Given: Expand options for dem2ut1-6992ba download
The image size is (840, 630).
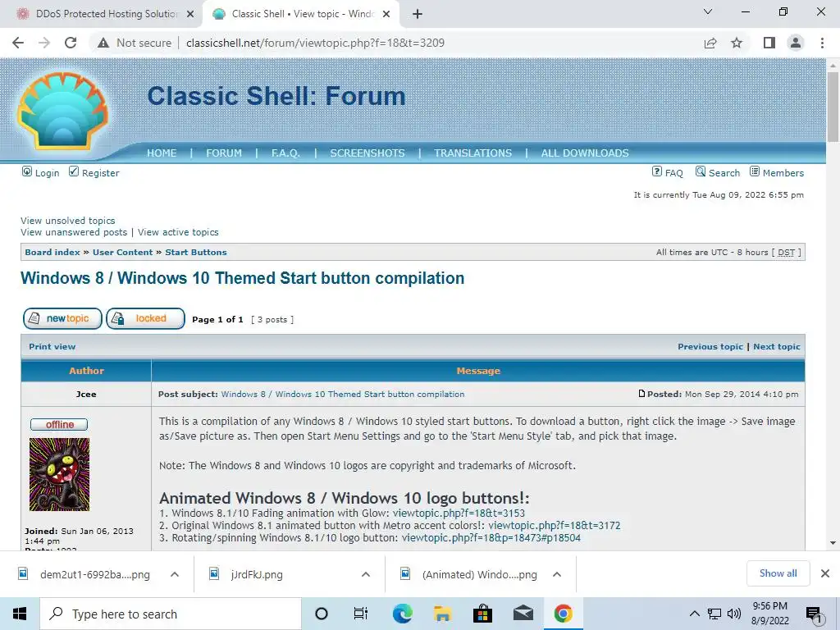Looking at the screenshot, I should [x=175, y=574].
